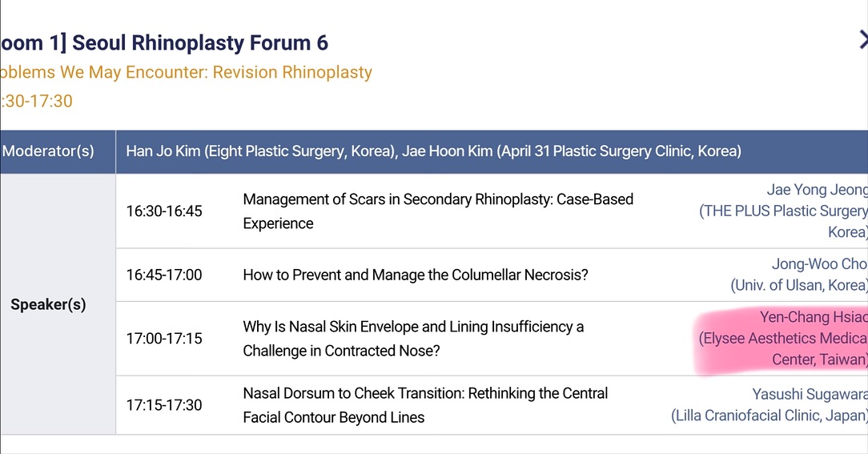Click speaker Jae Yong Jeong's name
Image resolution: width=868 pixels, height=454 pixels.
[816, 190]
